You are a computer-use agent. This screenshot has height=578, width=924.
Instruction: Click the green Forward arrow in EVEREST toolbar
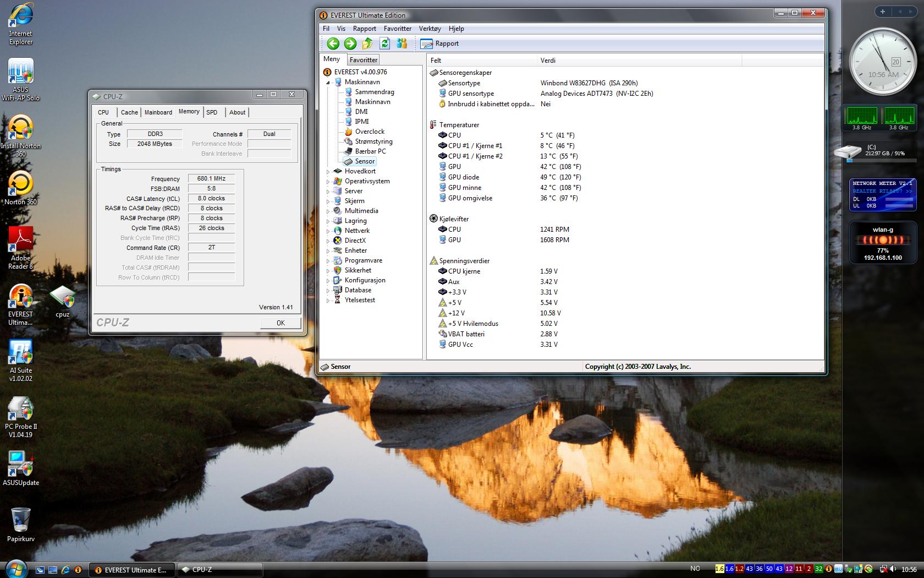click(x=350, y=43)
